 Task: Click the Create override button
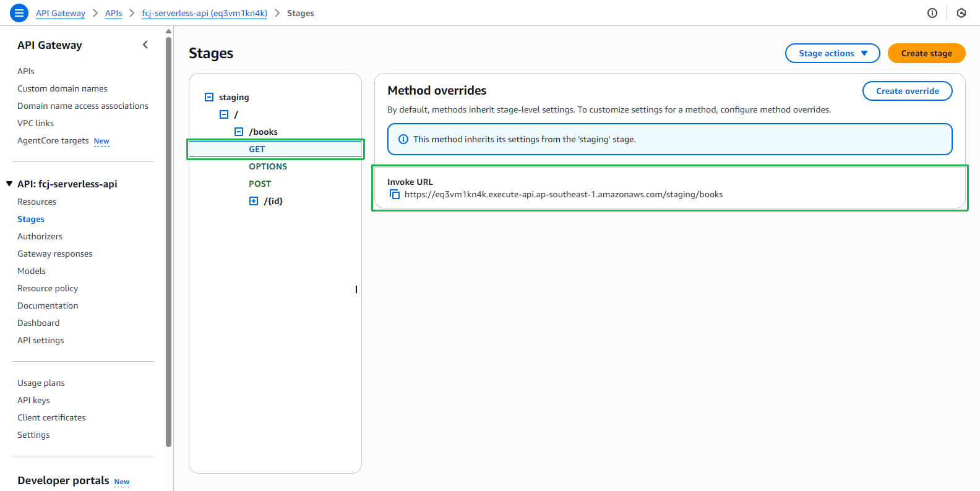click(x=908, y=91)
